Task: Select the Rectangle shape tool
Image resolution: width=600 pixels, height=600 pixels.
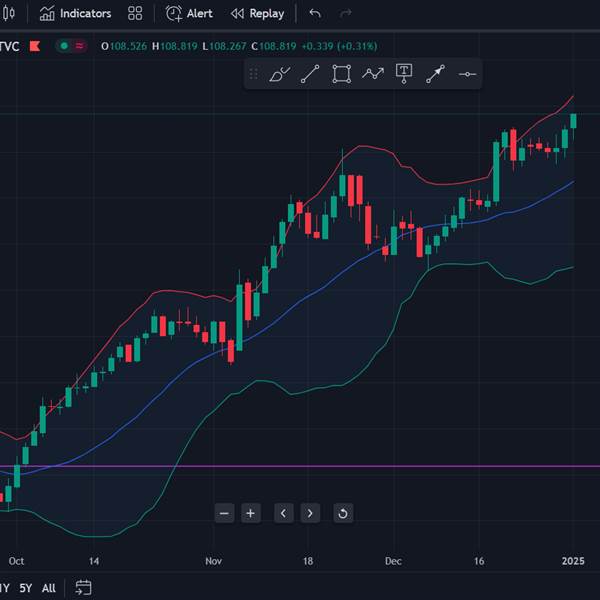Action: point(341,73)
